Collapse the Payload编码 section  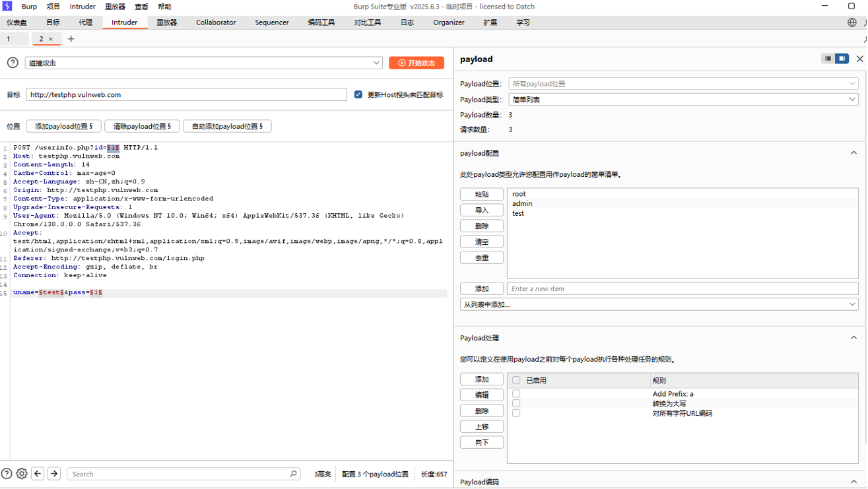[x=853, y=482]
